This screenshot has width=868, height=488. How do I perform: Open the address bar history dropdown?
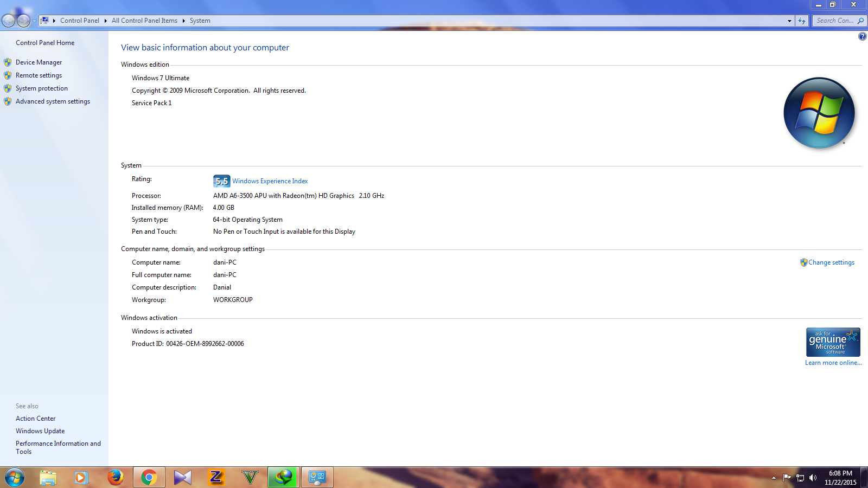pos(789,21)
